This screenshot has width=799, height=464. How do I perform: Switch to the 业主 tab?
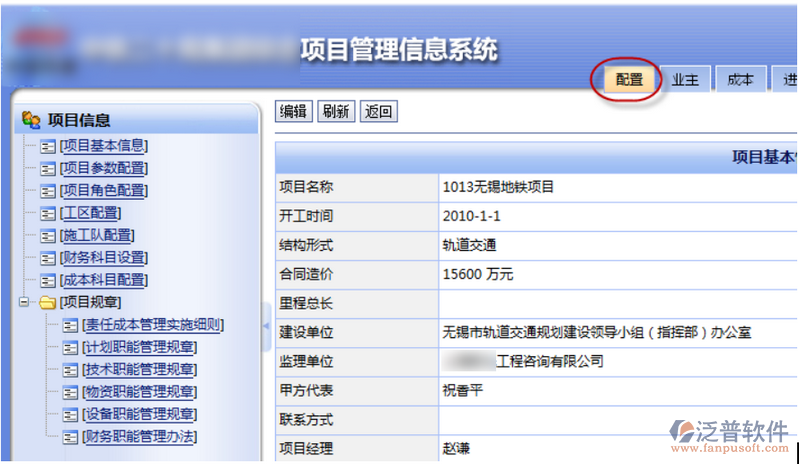[685, 80]
